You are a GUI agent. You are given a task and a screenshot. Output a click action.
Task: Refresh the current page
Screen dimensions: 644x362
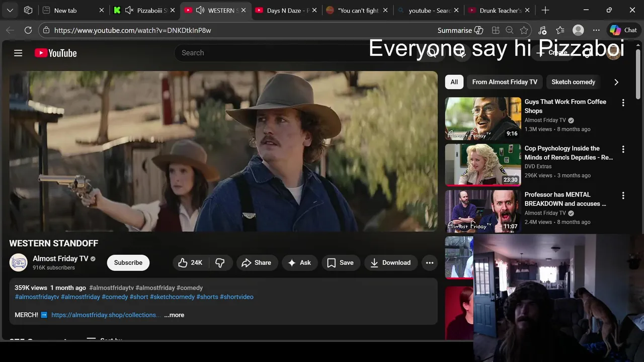(x=28, y=30)
